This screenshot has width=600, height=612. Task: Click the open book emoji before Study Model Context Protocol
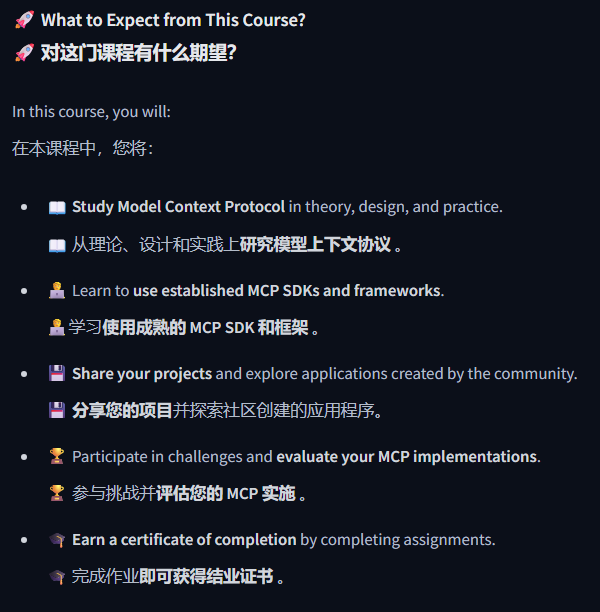click(57, 207)
